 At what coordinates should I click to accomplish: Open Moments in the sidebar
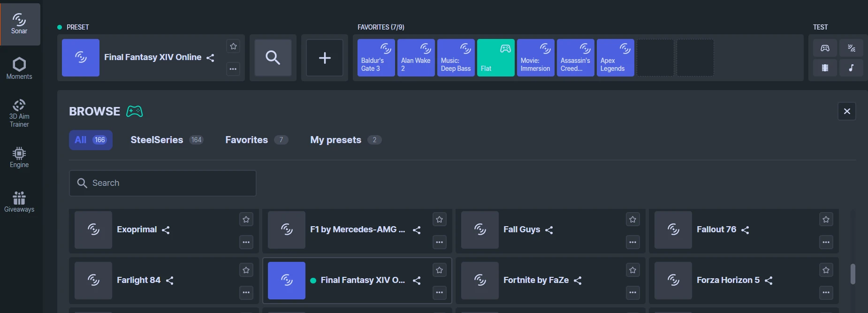click(19, 69)
